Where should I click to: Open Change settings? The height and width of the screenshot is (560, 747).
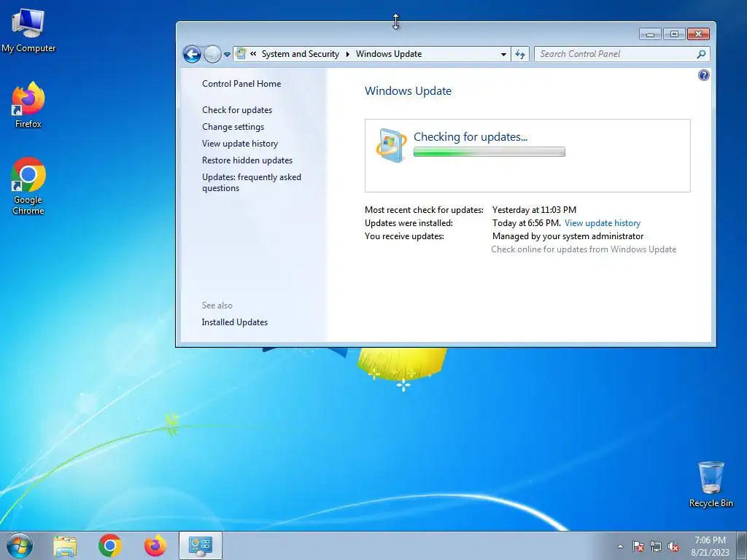coord(233,127)
